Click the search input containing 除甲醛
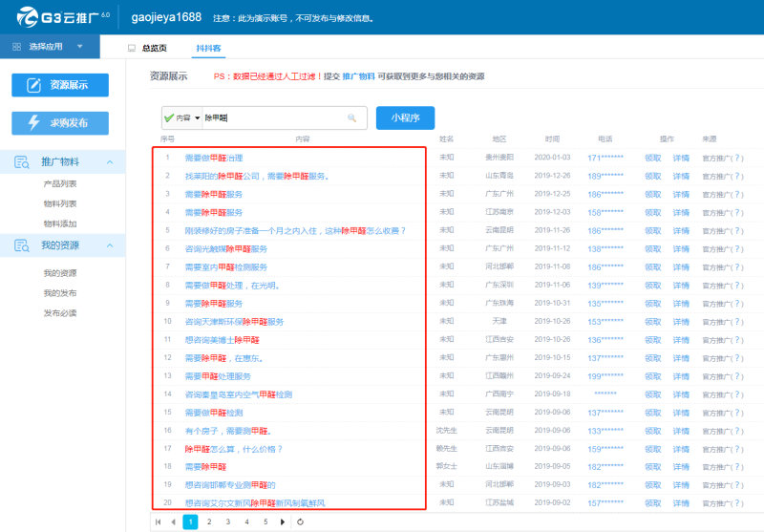Viewport: 764px width, 532px height. click(274, 117)
